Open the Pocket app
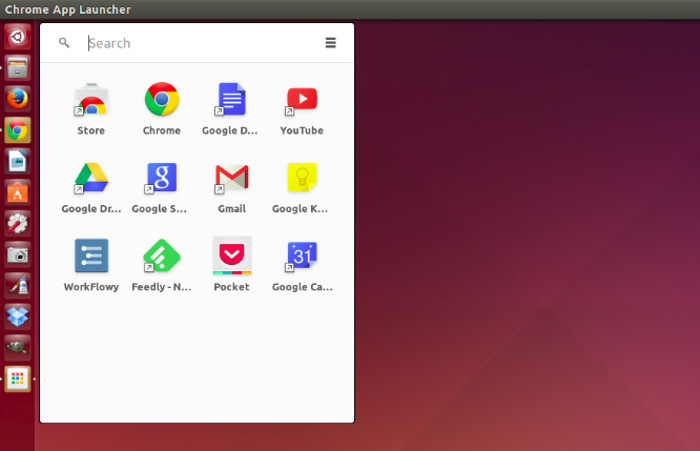This screenshot has width=700, height=451. (x=231, y=255)
